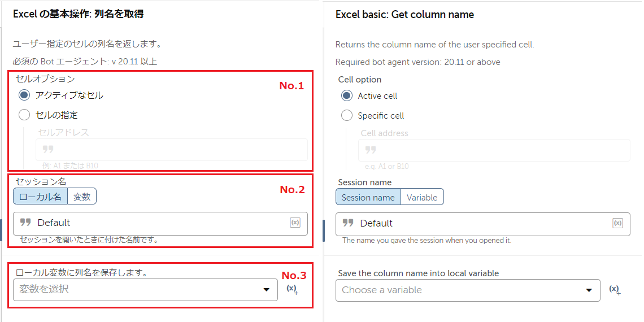The height and width of the screenshot is (322, 644).
Task: Select the アクティブなセル radio button
Action: (24, 95)
